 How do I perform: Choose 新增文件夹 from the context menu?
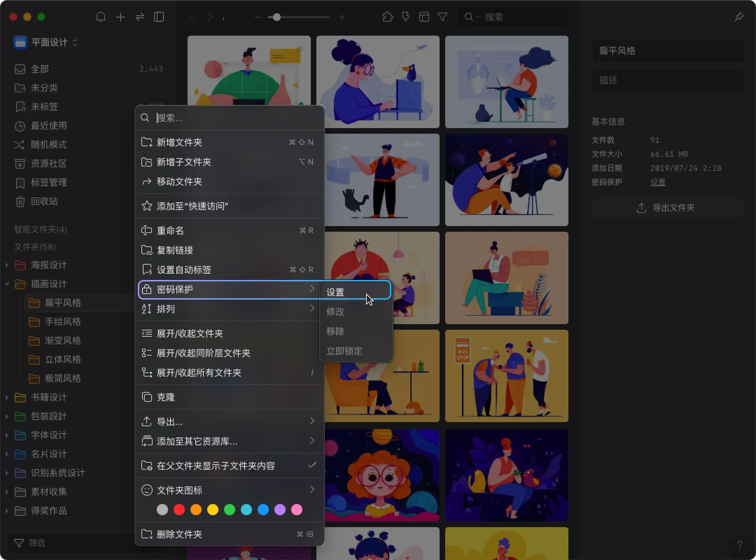230,142
